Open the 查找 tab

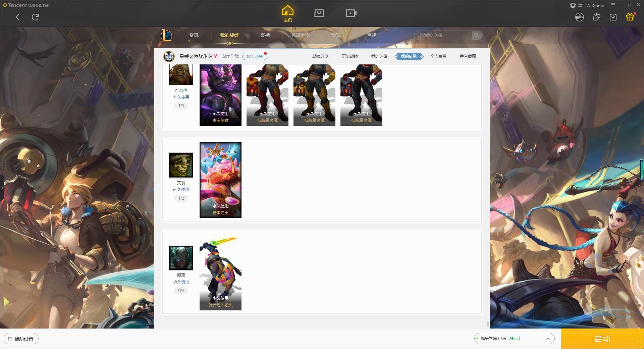click(x=372, y=35)
